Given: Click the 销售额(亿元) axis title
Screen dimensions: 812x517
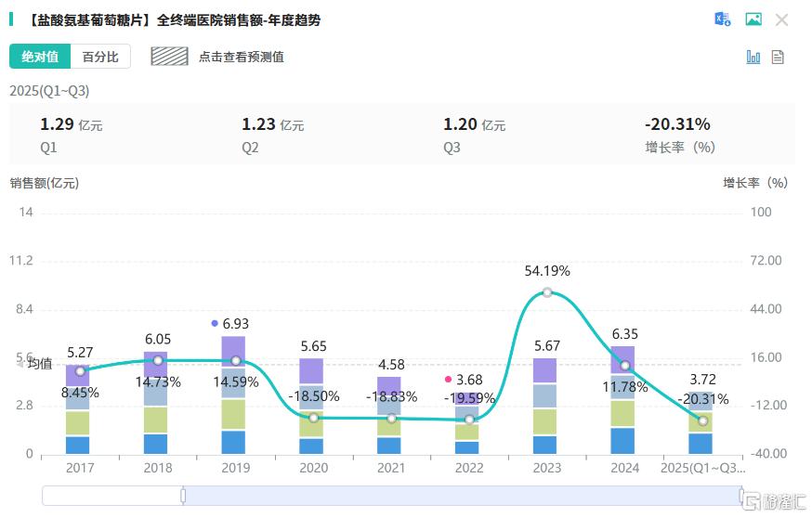Looking at the screenshot, I should tap(45, 183).
